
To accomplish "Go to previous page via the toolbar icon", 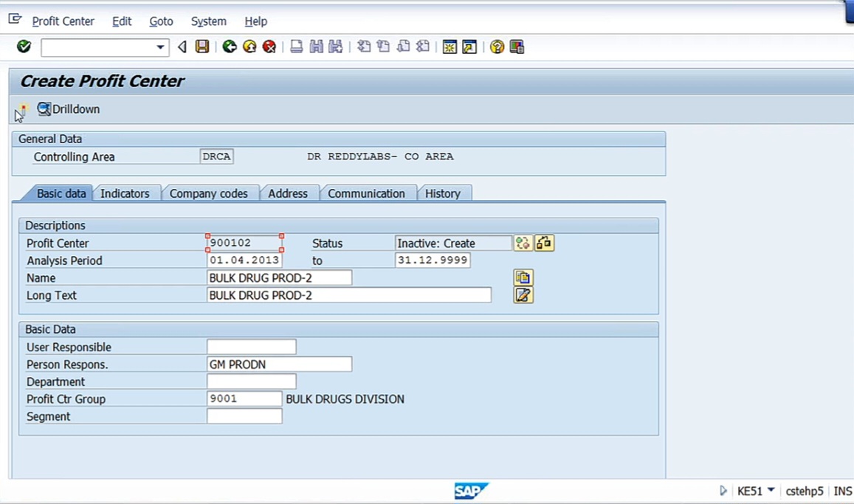I will (x=383, y=46).
